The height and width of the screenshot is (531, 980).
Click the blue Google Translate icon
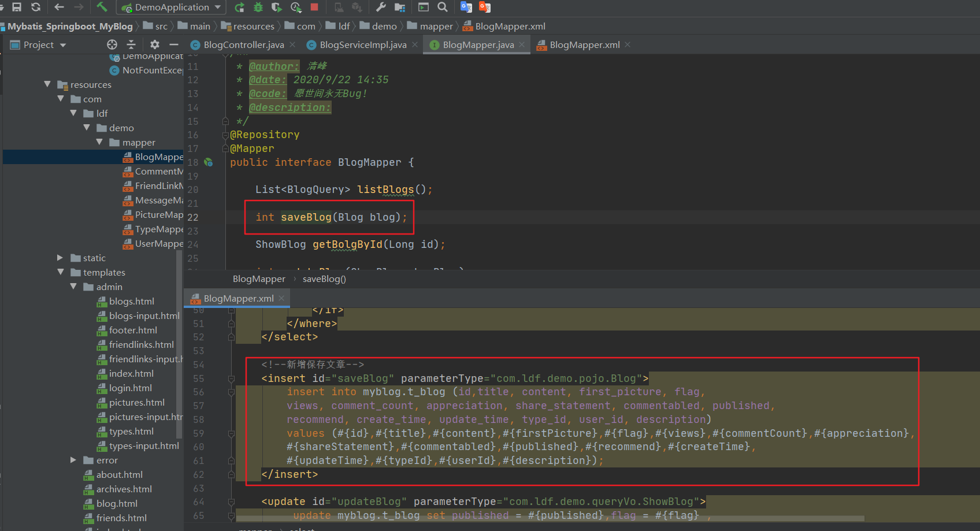click(x=466, y=7)
